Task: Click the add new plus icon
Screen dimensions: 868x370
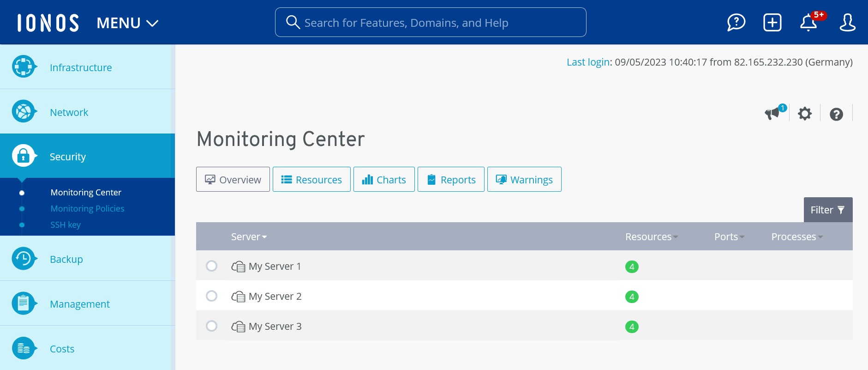Action: [772, 22]
